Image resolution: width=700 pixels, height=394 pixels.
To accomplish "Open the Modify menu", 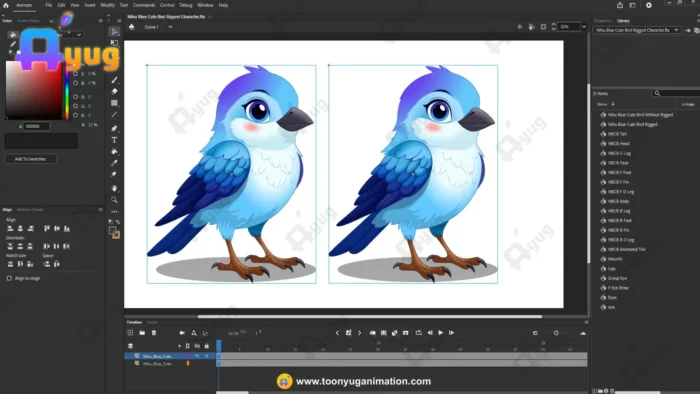I will (107, 5).
